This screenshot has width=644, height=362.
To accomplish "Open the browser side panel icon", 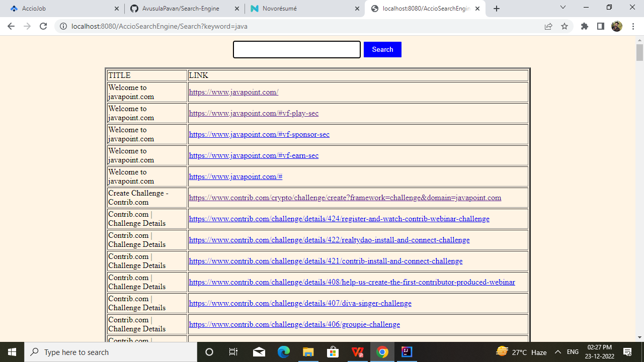I will point(601,26).
